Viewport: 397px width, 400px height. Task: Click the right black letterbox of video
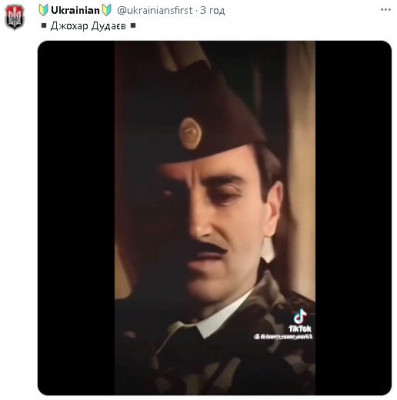(x=353, y=218)
